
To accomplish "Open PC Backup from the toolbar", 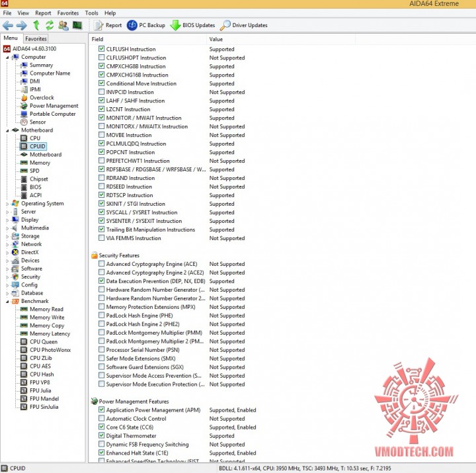I will [146, 25].
